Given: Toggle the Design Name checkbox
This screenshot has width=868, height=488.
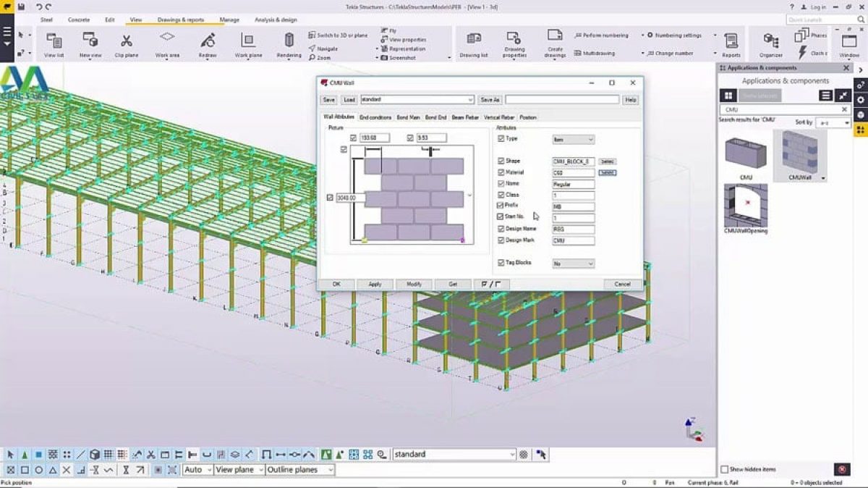Looking at the screenshot, I should pos(501,229).
